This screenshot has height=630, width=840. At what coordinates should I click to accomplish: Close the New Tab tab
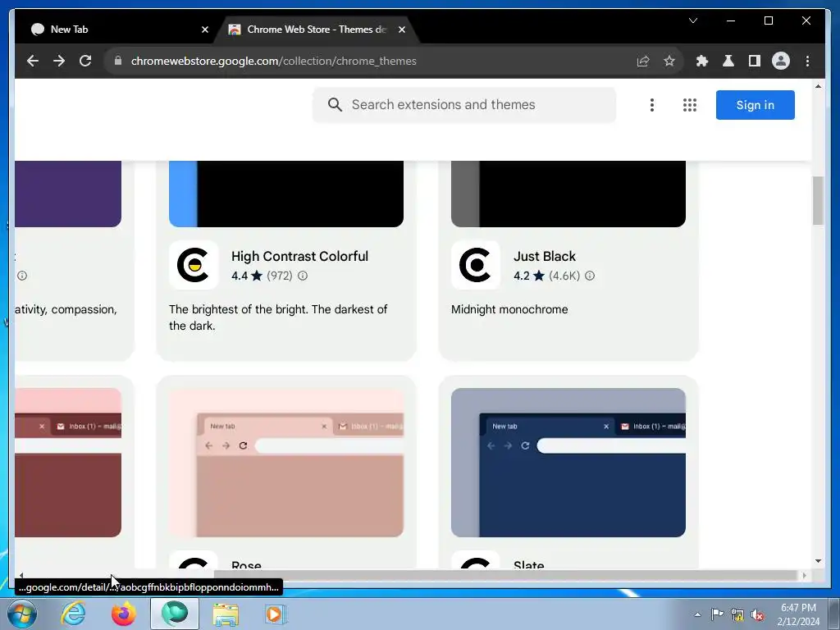204,30
